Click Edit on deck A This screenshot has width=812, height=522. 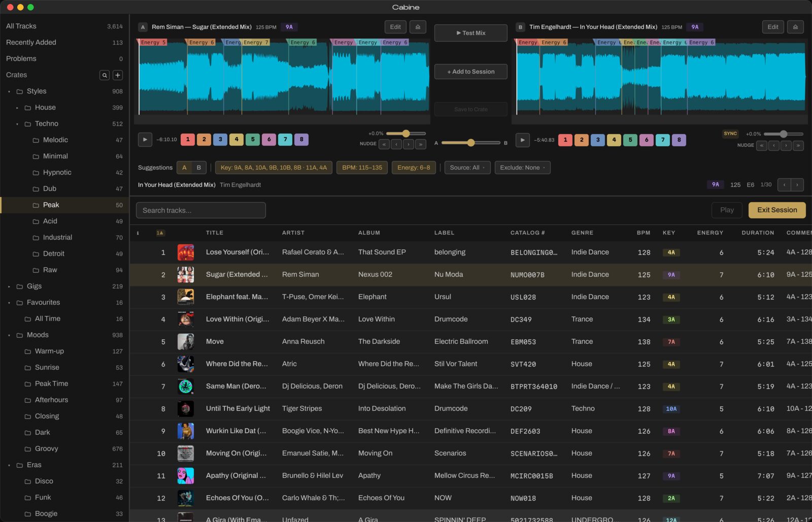pos(395,27)
